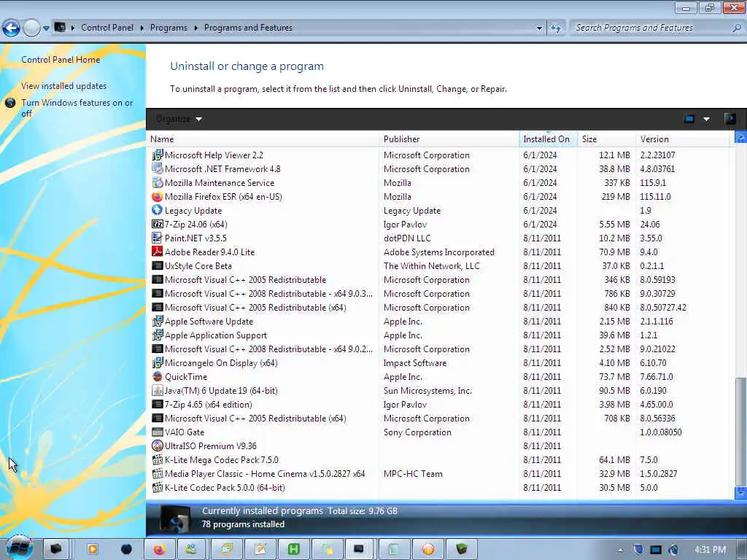This screenshot has width=747, height=560.
Task: Click the volume icon in system tray
Action: (673, 550)
